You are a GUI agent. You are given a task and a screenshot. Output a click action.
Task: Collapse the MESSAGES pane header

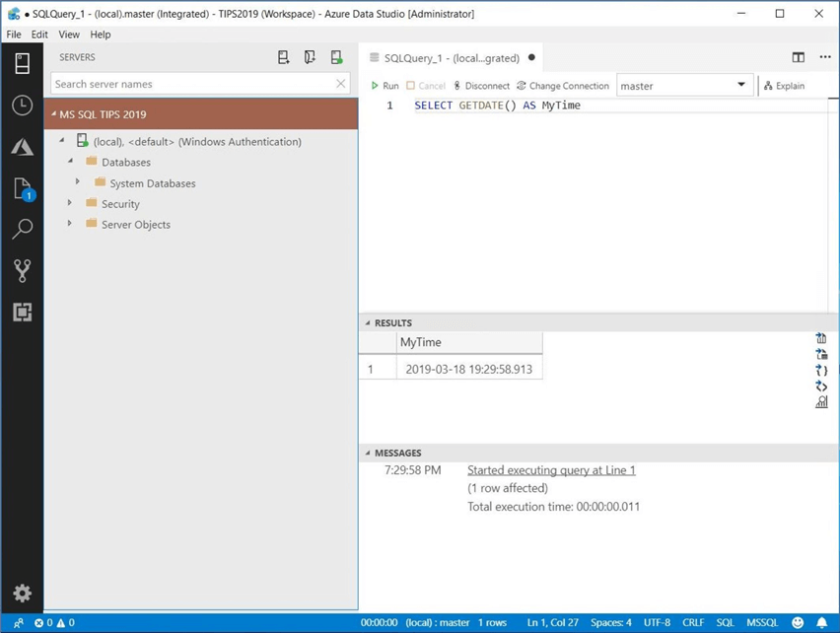coord(597,454)
